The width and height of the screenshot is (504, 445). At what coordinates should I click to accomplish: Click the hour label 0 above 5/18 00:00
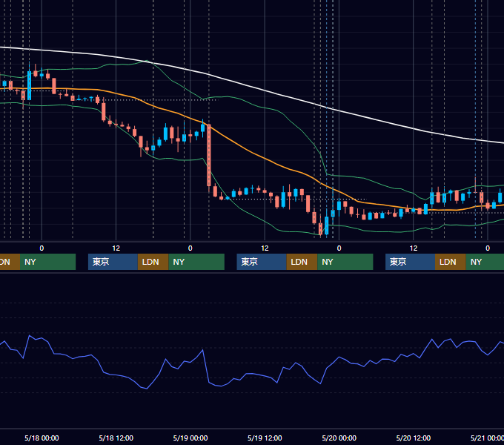pos(42,248)
